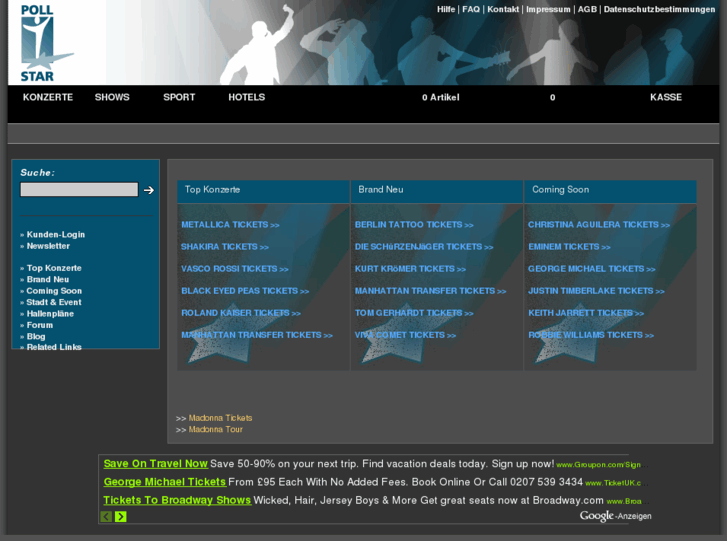727x545 pixels.
Task: Open Related Links in sidebar
Action: click(x=54, y=347)
